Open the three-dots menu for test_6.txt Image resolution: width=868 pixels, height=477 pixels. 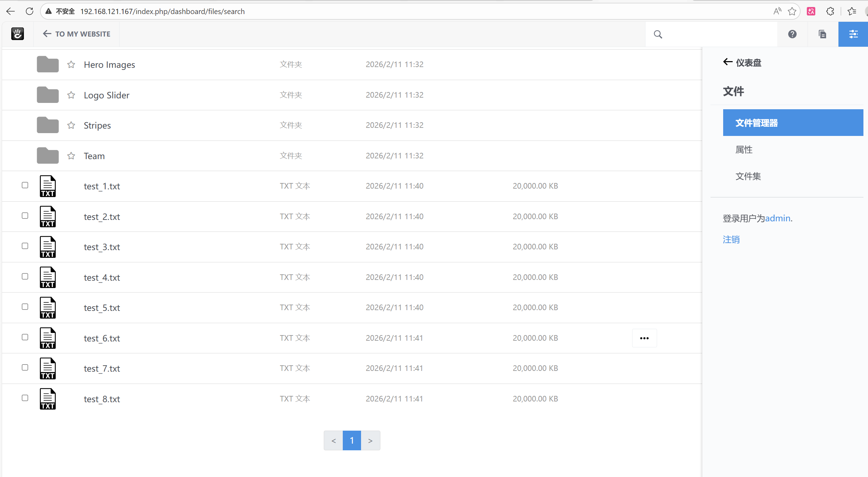[644, 338]
